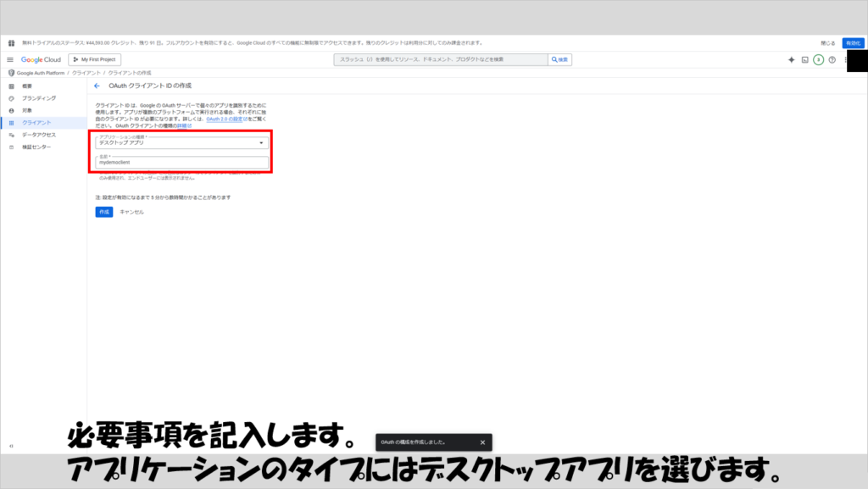This screenshot has width=868, height=489.
Task: Open the OAuth 2.0 の設定 link
Action: pos(226,119)
